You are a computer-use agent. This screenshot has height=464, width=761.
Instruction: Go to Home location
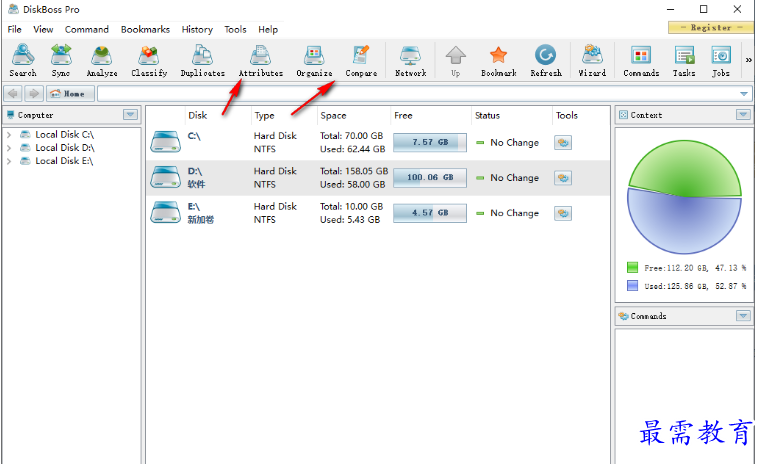pos(70,93)
